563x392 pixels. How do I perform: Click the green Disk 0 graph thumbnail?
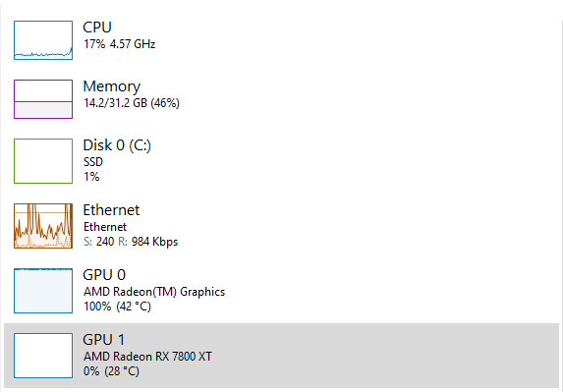tap(43, 161)
